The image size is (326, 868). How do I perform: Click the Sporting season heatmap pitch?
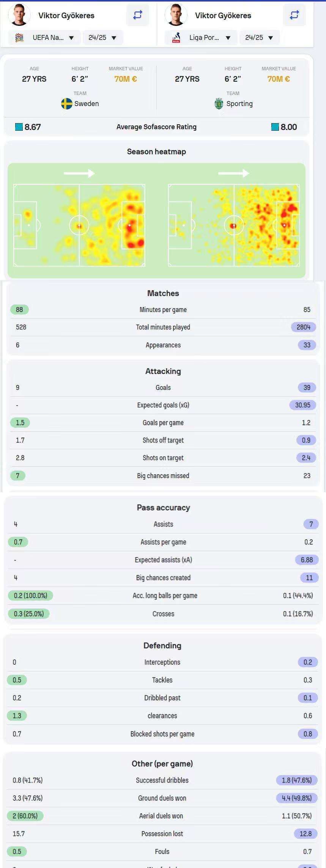234,225
